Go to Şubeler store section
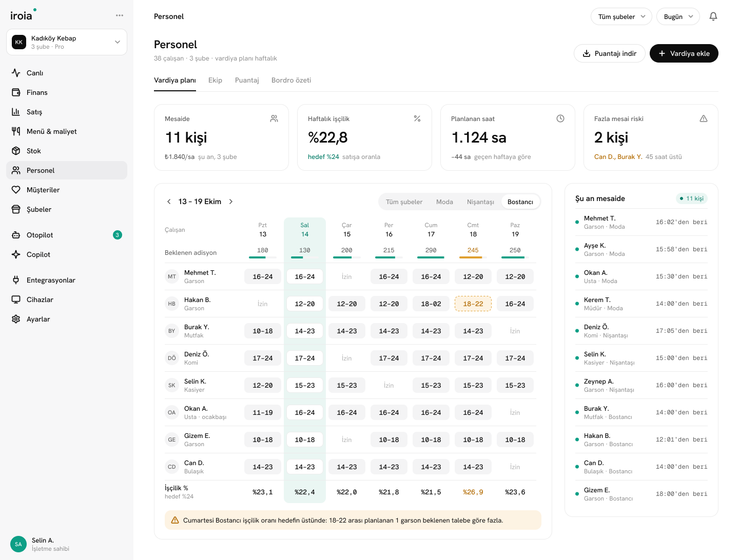Screen dimensions: 739x560 (x=67, y=209)
